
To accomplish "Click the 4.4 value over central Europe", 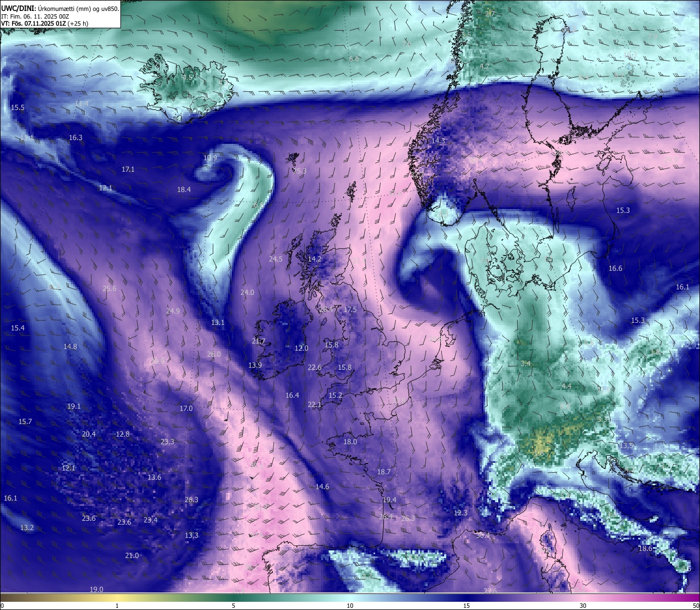I will click(x=567, y=386).
